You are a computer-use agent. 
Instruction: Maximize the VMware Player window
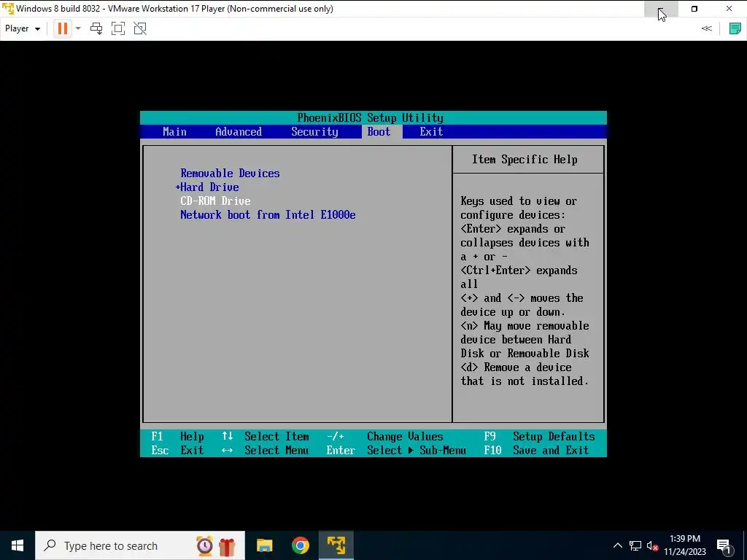694,9
